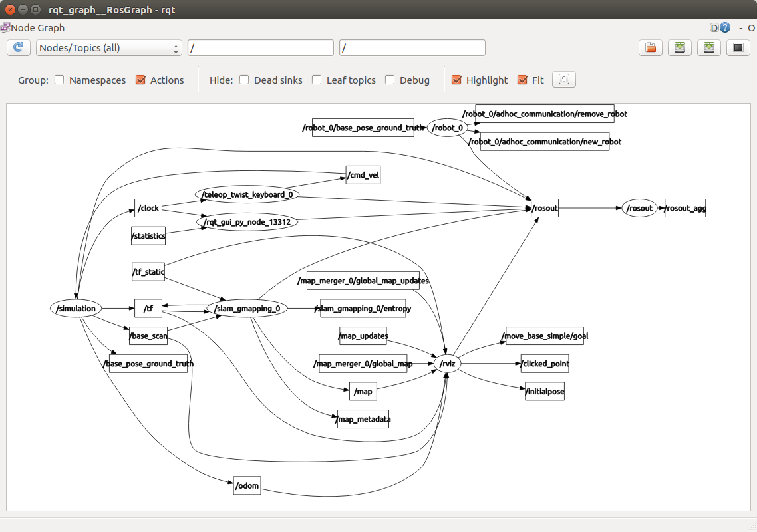The image size is (757, 532).
Task: Select the /cmd_vel topic box
Action: pyautogui.click(x=363, y=175)
